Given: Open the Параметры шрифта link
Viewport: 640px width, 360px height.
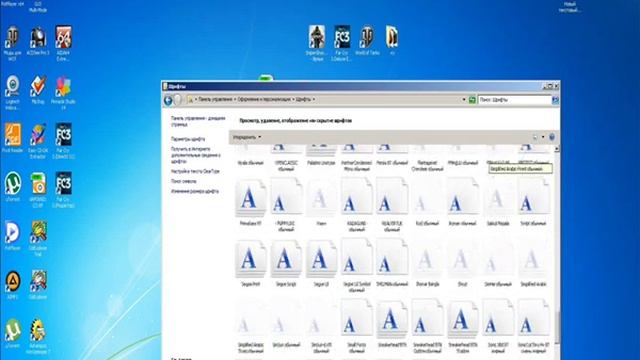Looking at the screenshot, I should [x=188, y=139].
